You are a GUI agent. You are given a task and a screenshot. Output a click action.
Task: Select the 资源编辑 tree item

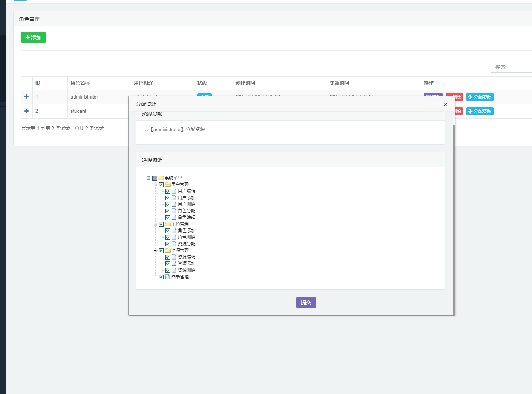click(186, 257)
